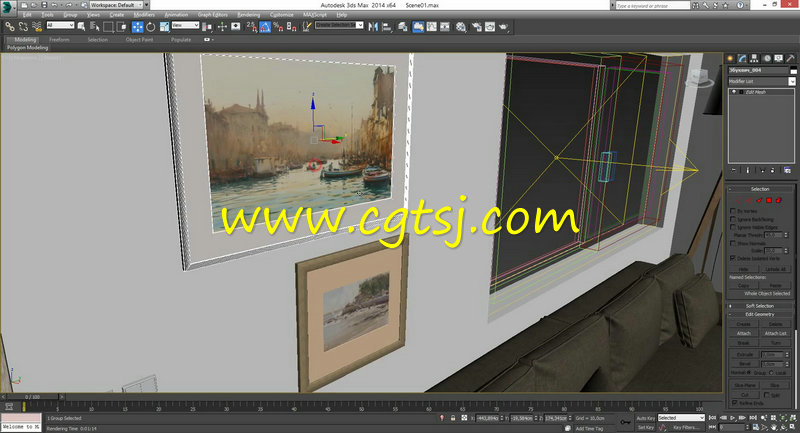Viewport: 800px width, 433px height.
Task: Select the Group normal radio button
Action: [x=749, y=373]
